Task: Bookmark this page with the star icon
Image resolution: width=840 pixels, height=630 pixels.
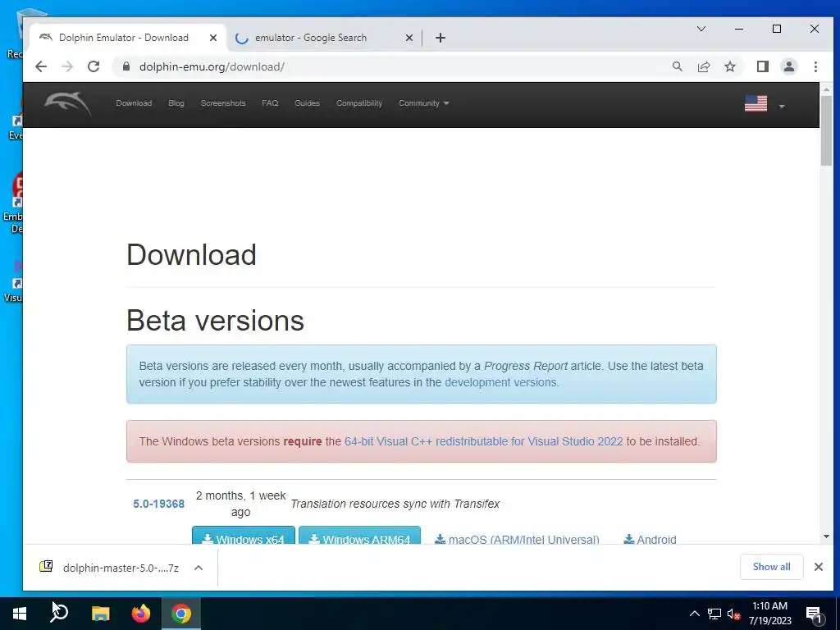Action: (729, 66)
